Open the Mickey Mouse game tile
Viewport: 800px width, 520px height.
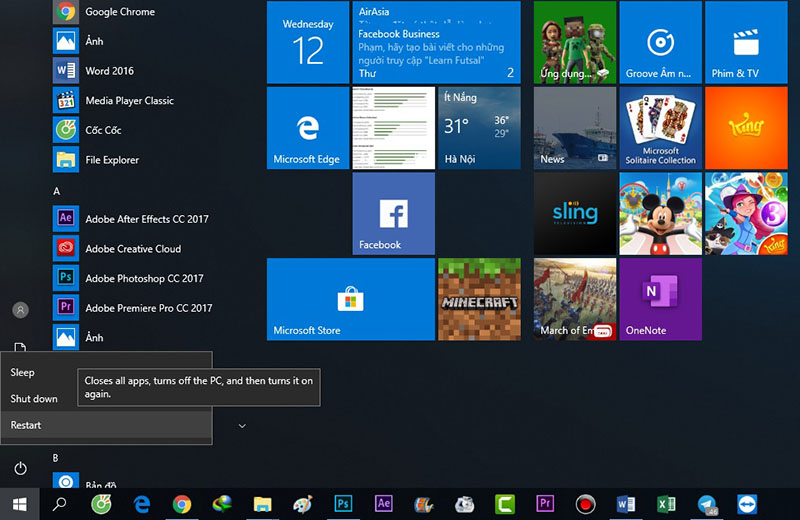660,213
